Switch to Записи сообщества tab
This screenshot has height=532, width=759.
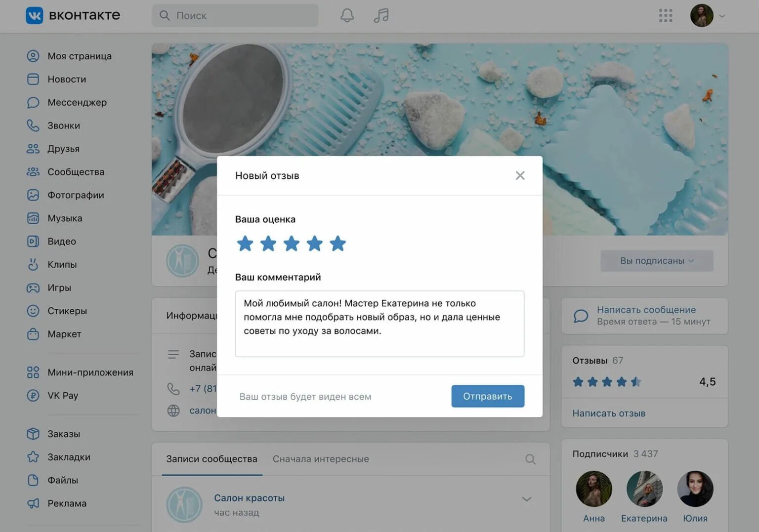click(x=211, y=459)
